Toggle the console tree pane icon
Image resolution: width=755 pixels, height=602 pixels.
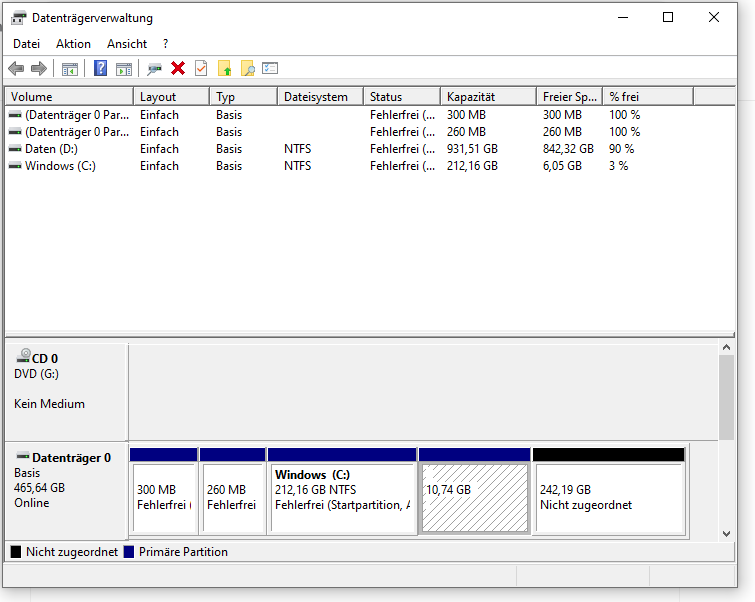(x=70, y=69)
